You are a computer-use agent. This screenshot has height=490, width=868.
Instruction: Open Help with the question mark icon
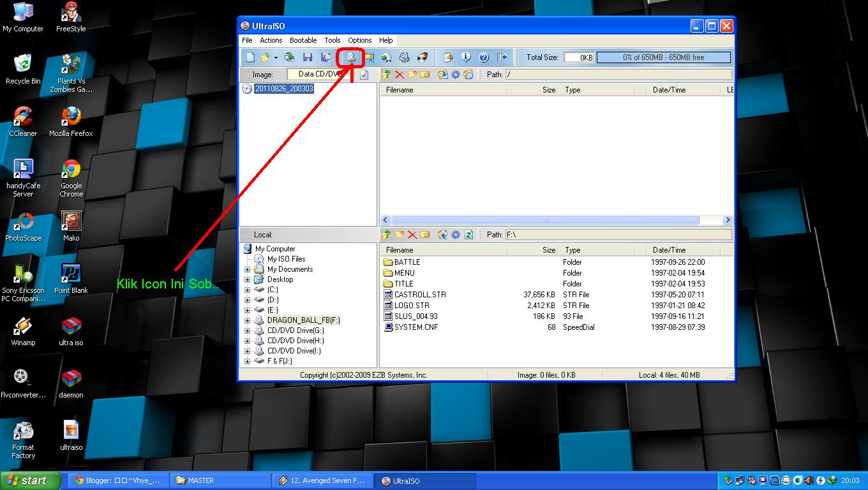[x=484, y=57]
